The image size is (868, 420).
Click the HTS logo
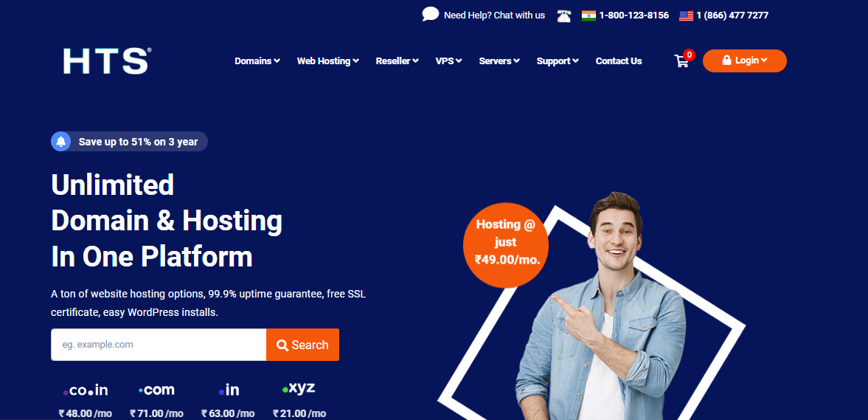tap(107, 61)
